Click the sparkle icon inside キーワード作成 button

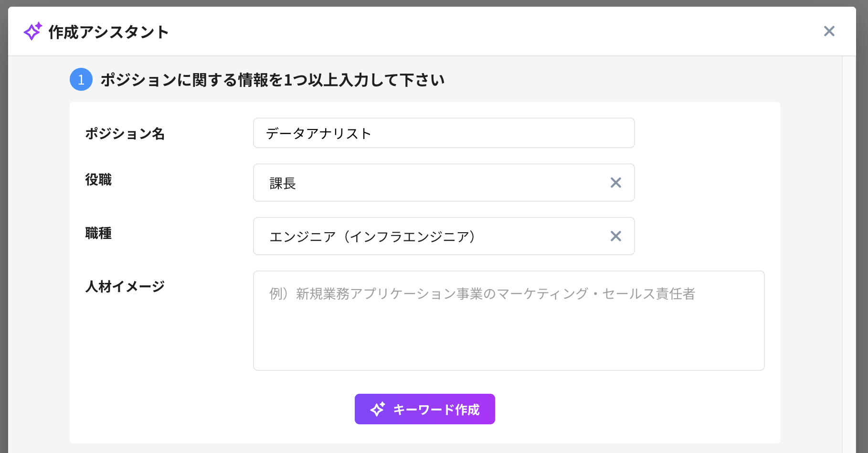point(377,409)
